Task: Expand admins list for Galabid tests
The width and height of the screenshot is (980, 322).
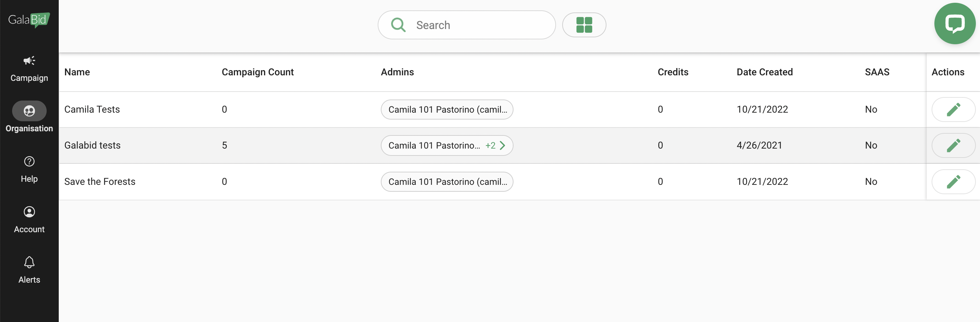Action: click(495, 145)
